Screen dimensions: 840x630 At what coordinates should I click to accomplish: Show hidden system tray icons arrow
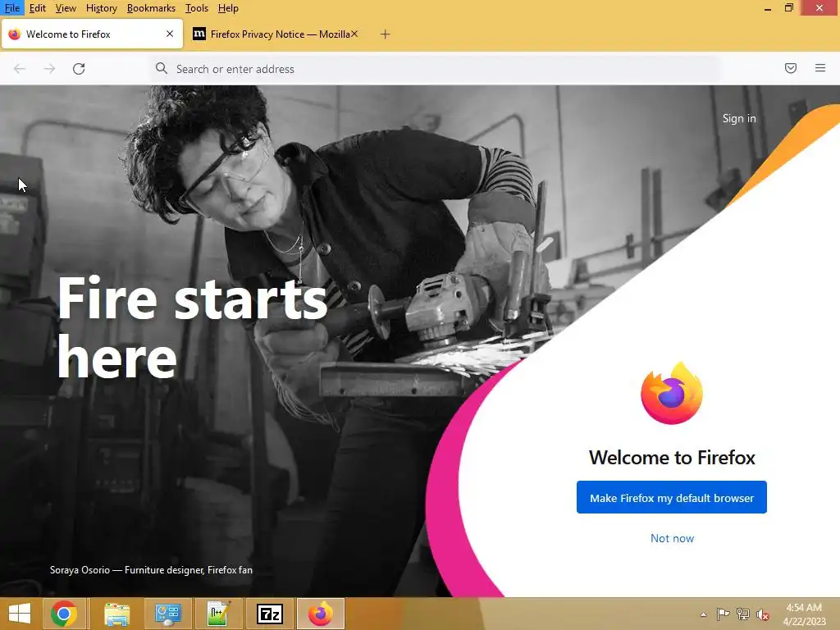coord(703,614)
